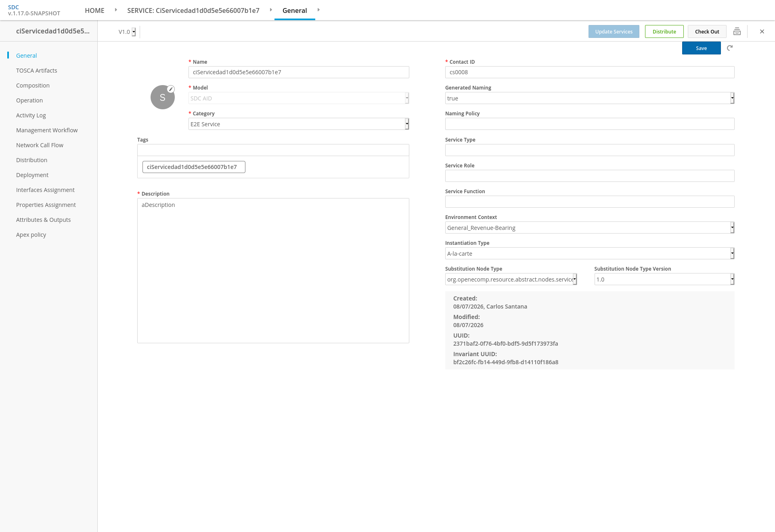Expand the Substitution Node Type dropdown
775x532 pixels.
[511, 279]
